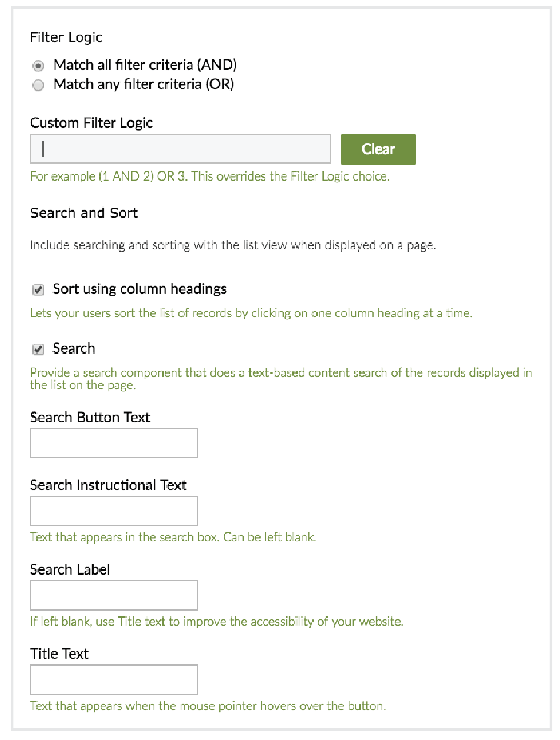
Task: Click the "Custom Filter Logic" field heading
Action: (x=91, y=123)
